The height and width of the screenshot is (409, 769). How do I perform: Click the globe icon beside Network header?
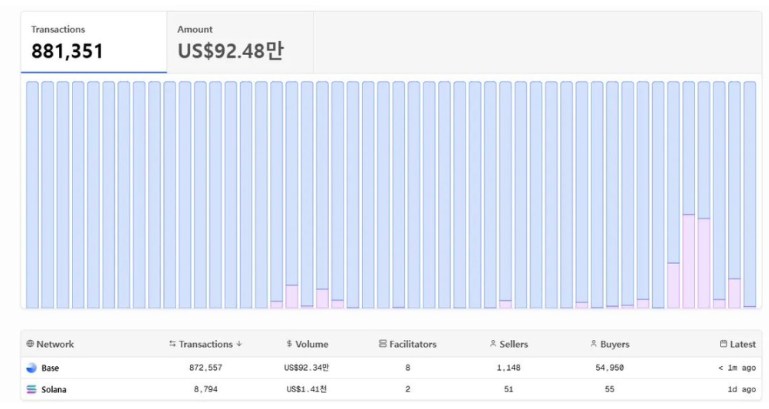30,344
